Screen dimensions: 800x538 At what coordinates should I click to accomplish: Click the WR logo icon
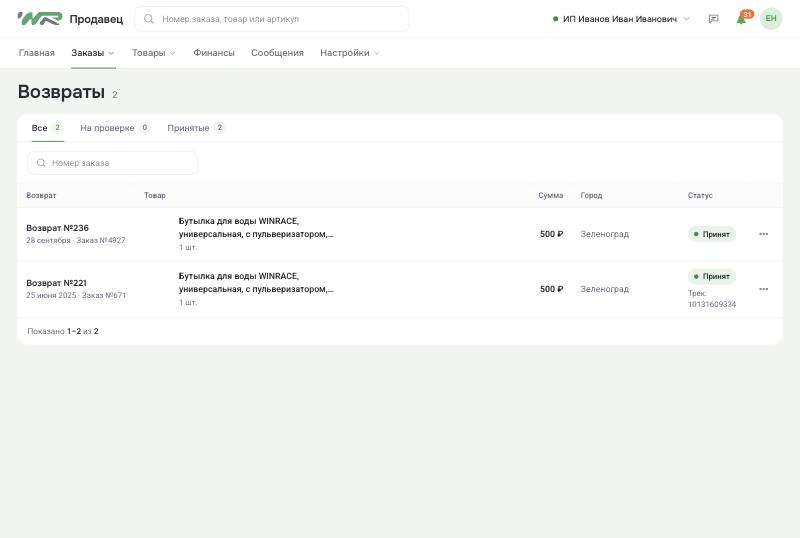[40, 19]
